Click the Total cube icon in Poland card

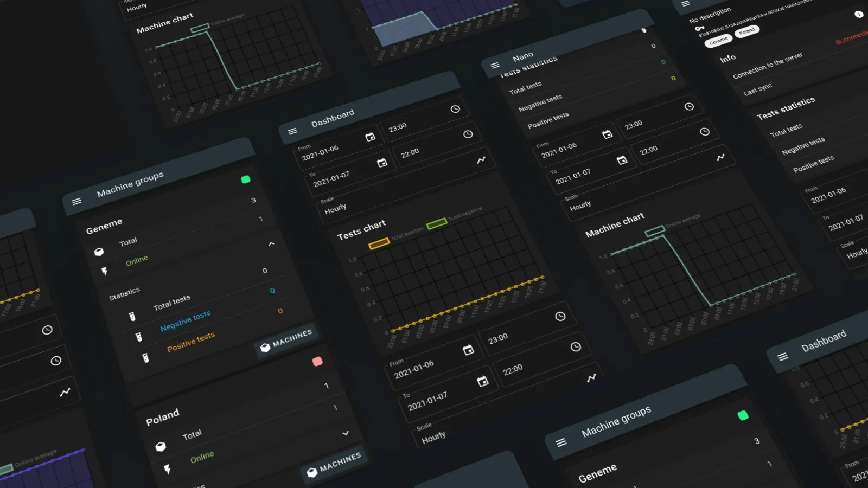(161, 447)
